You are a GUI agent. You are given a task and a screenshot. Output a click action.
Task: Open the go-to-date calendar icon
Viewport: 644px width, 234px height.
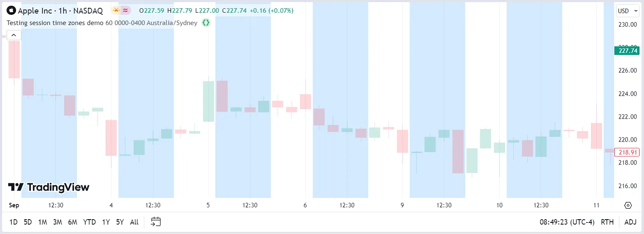point(155,222)
